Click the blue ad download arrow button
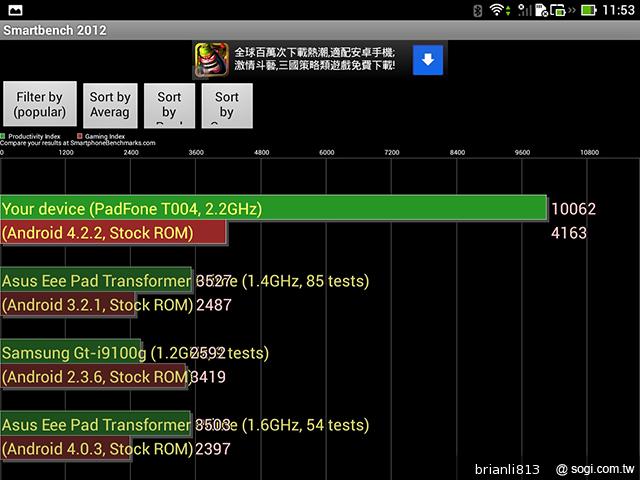 coord(428,60)
